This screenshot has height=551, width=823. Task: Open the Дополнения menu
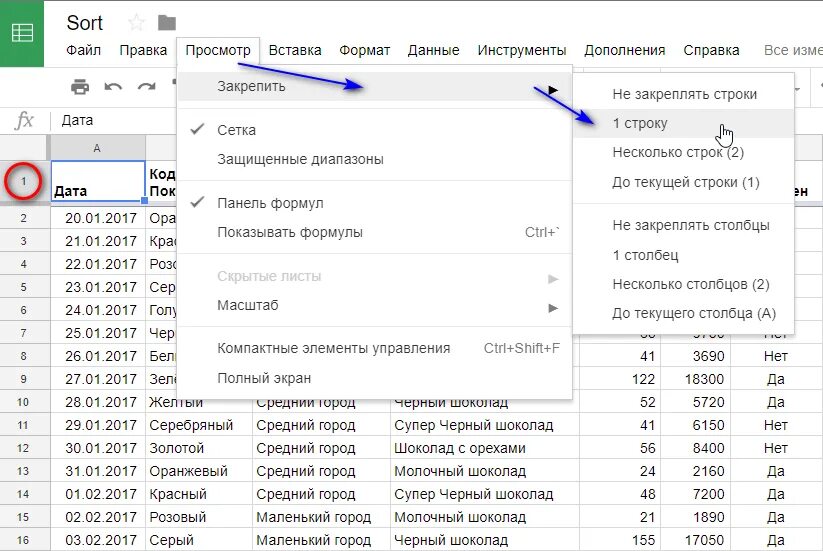click(x=625, y=50)
